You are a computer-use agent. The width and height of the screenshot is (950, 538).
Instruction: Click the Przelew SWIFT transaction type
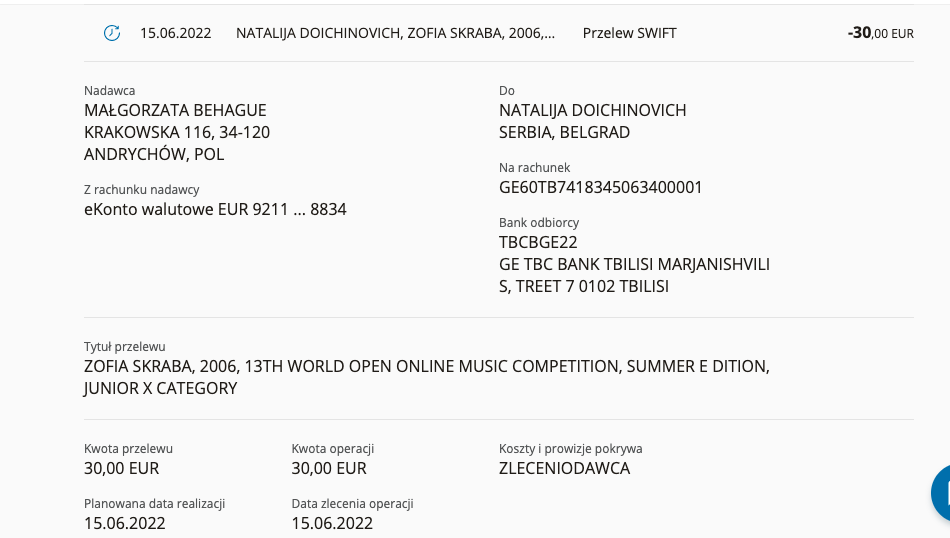pos(629,33)
